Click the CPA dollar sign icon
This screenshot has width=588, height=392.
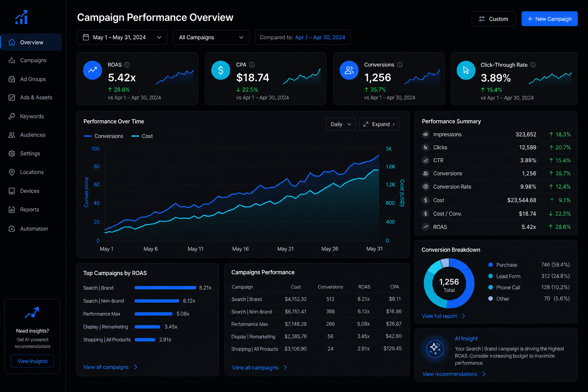tap(221, 70)
